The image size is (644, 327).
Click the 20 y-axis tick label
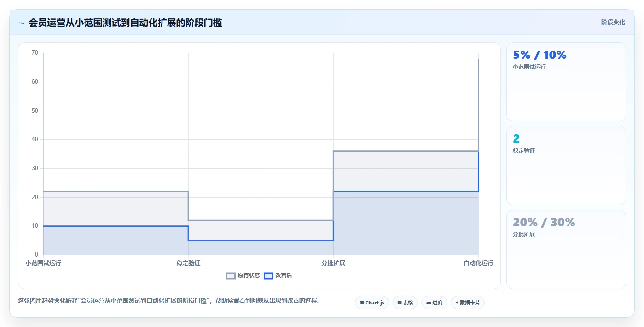pyautogui.click(x=35, y=197)
